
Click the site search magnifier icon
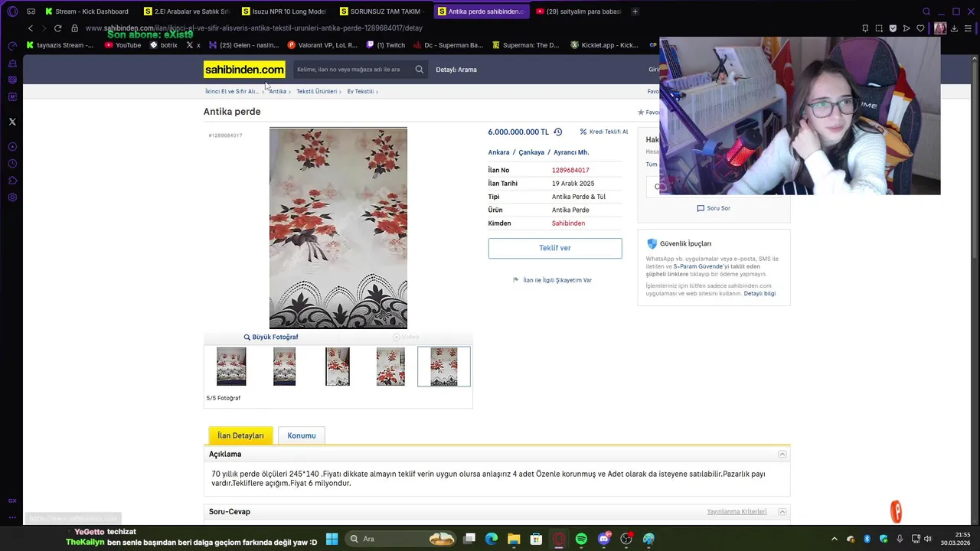(x=420, y=70)
